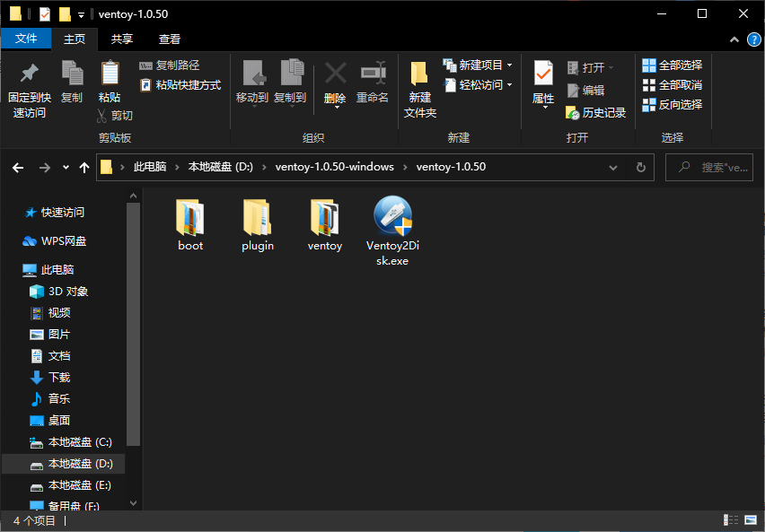The width and height of the screenshot is (765, 532).
Task: Open the Quick Access Toolbar customize dropdown
Action: 81,15
